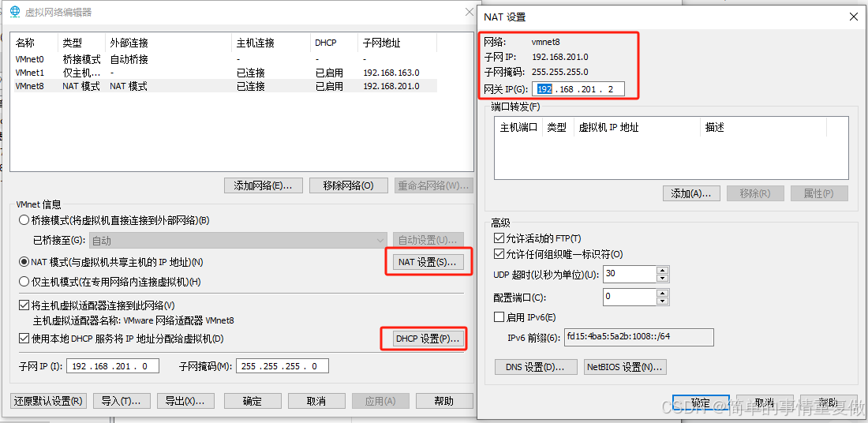Image resolution: width=868 pixels, height=423 pixels.
Task: Click the 移除网络(O) button
Action: click(348, 185)
